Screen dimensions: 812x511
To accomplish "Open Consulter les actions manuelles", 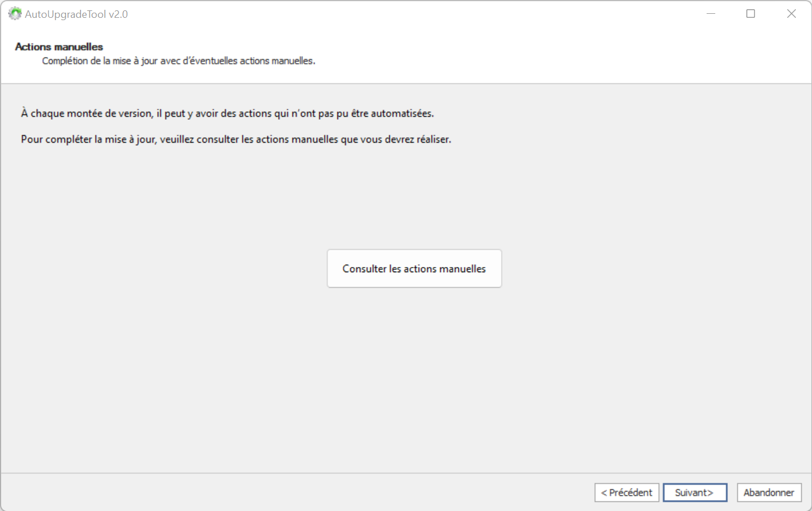I will click(414, 269).
